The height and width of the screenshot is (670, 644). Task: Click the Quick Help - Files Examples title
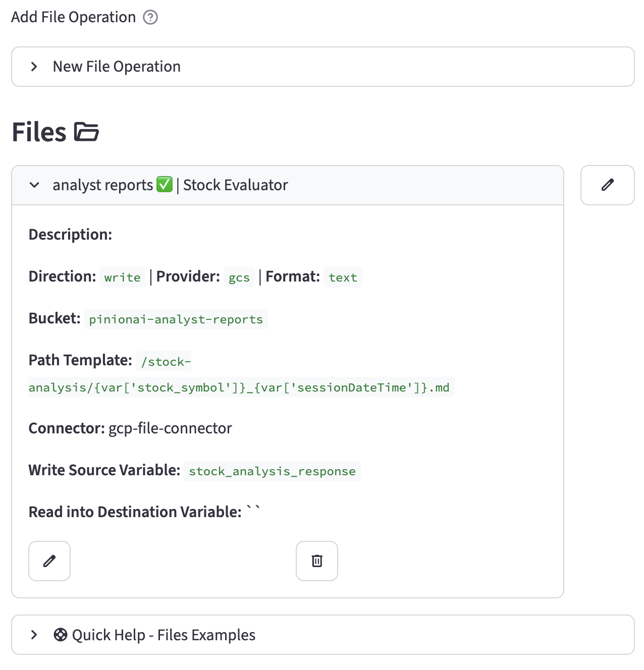click(x=164, y=635)
